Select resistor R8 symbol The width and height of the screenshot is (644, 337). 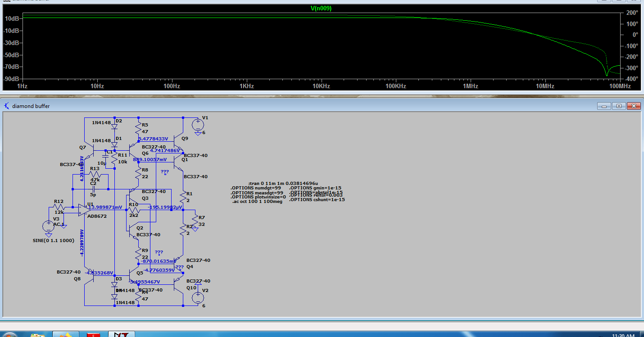click(139, 173)
